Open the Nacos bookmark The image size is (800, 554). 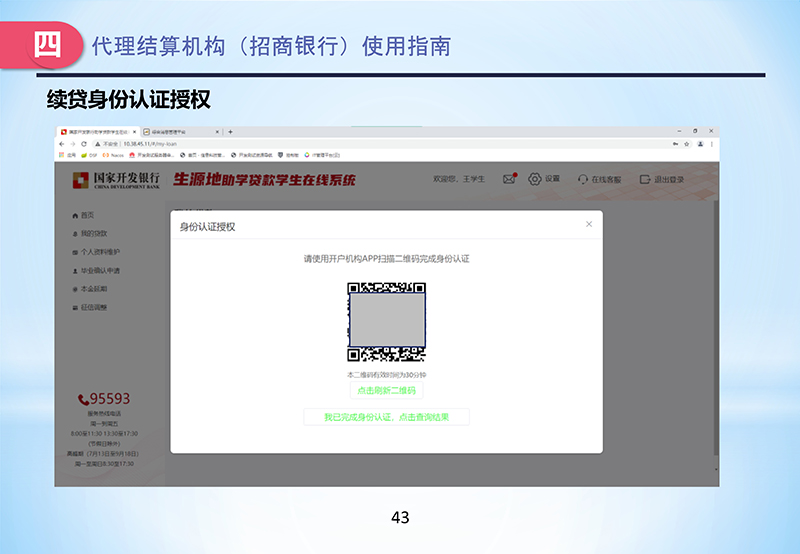coord(113,155)
